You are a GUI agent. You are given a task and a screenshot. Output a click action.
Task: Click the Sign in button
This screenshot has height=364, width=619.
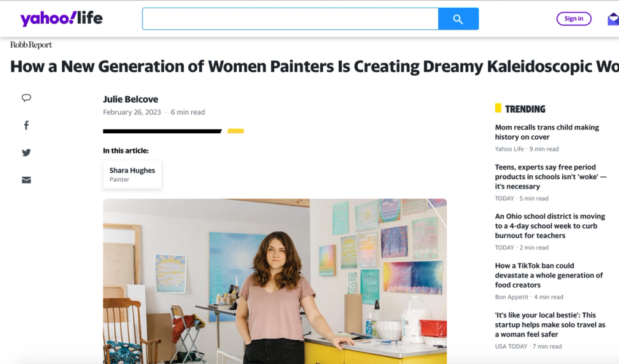(574, 18)
